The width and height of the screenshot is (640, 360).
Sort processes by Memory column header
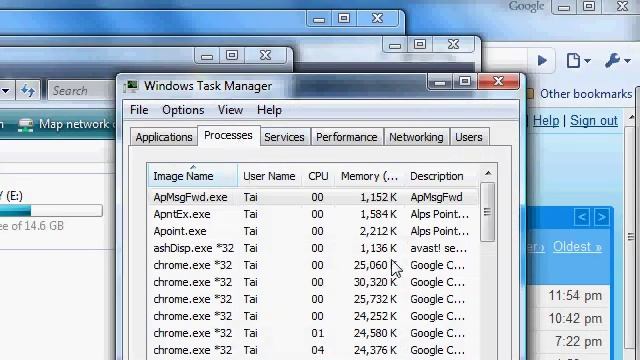tap(369, 176)
